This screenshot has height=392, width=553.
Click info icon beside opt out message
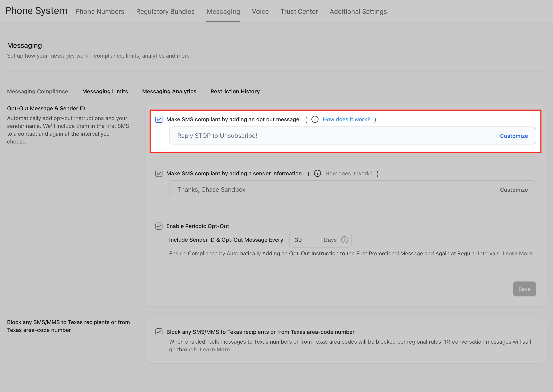click(x=315, y=119)
